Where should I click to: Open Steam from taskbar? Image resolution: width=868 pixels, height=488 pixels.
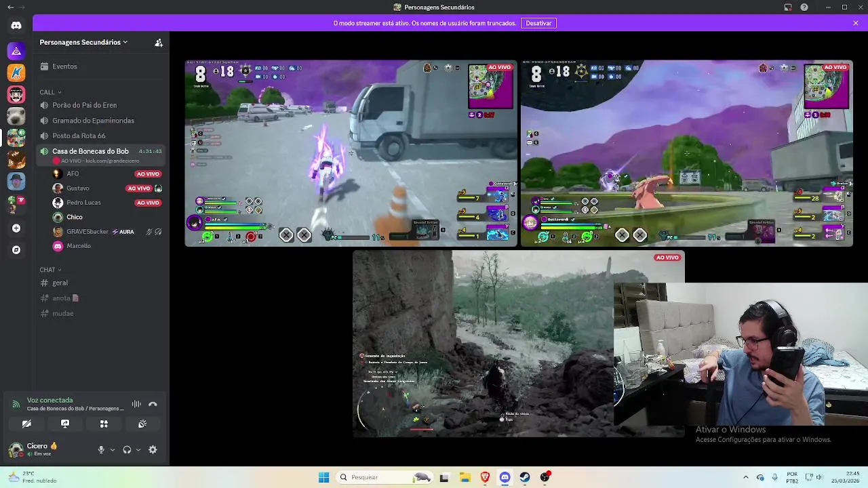click(525, 477)
